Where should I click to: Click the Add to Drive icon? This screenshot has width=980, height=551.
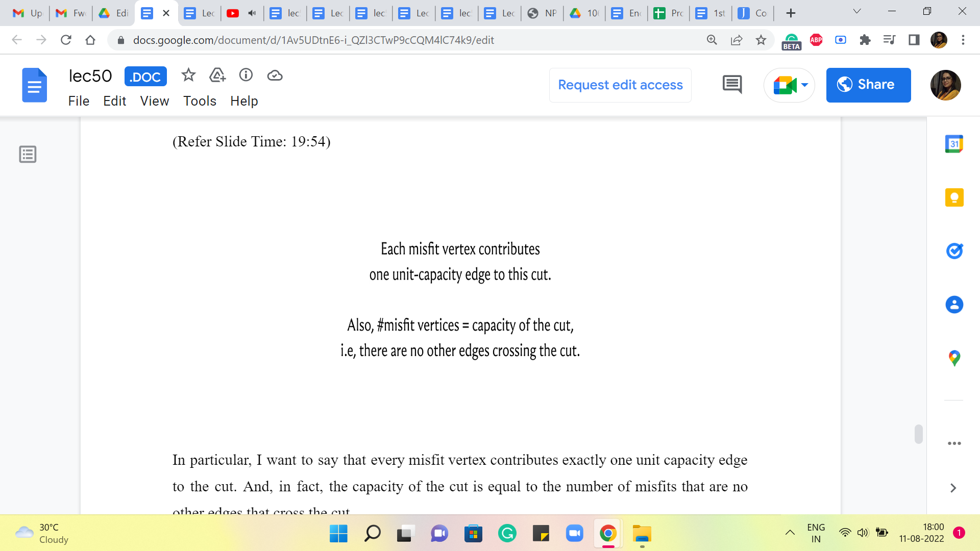(217, 76)
